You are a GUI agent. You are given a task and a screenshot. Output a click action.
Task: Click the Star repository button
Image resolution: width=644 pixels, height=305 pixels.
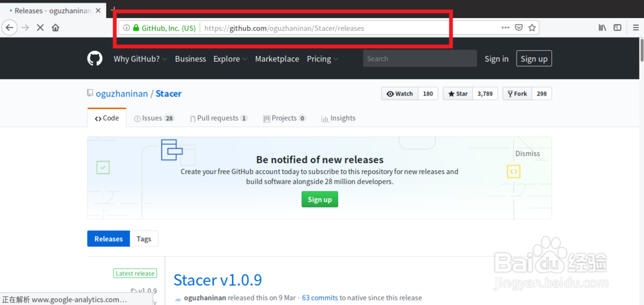[458, 93]
